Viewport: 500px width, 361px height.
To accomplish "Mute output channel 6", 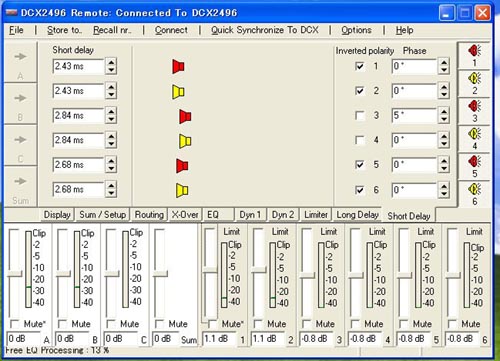I will [x=452, y=324].
